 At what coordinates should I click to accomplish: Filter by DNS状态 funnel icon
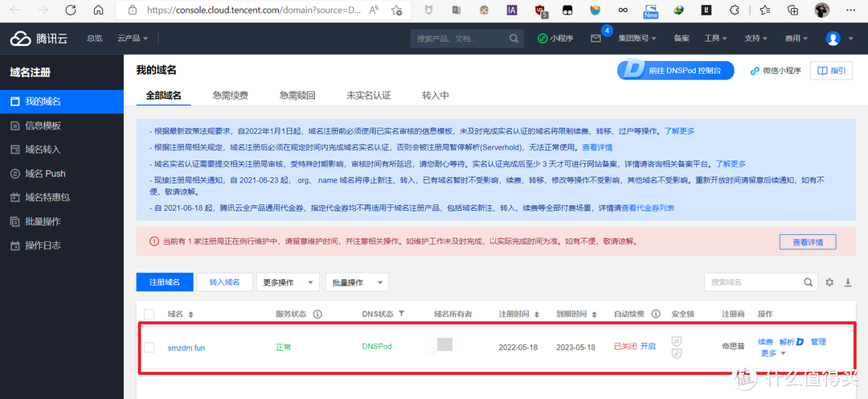[x=401, y=314]
